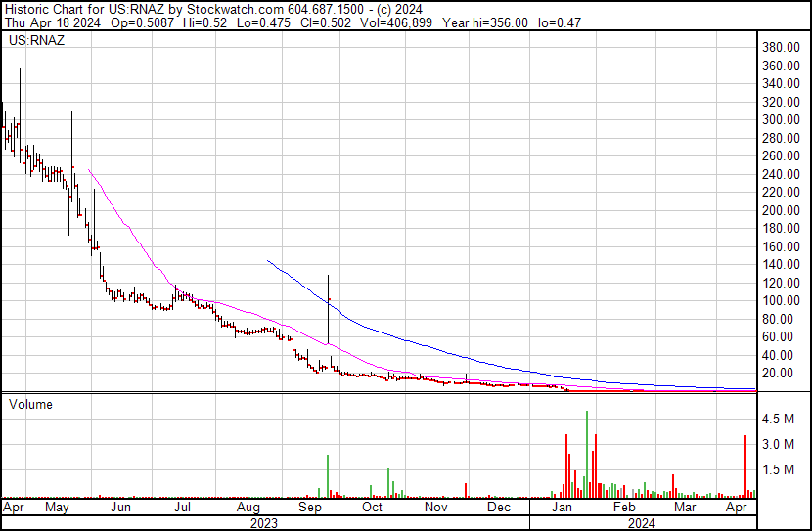Click the Jan month marker on the x-axis
Image resolution: width=812 pixels, height=531 pixels.
pyautogui.click(x=562, y=509)
